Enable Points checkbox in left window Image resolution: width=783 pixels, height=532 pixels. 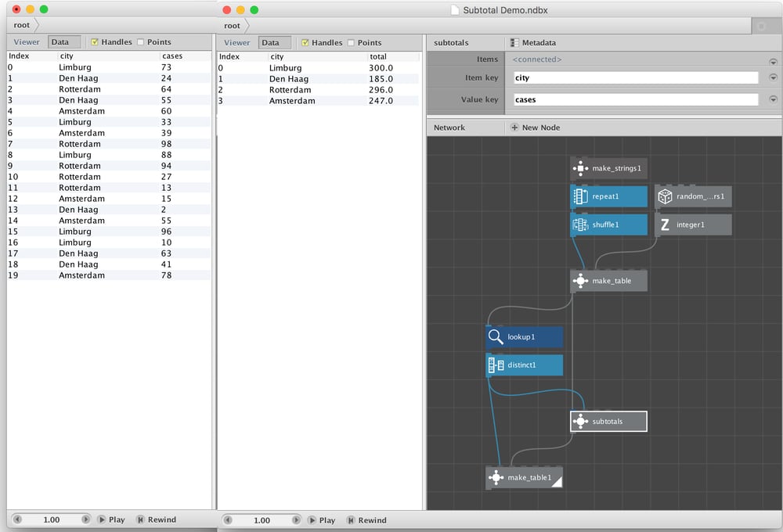point(140,42)
